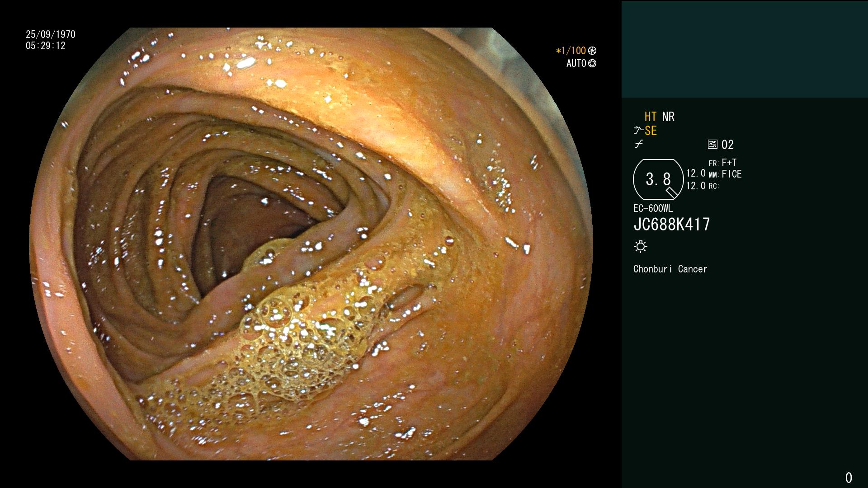Click the light source lamp icon
868x488 pixels.
coord(641,247)
